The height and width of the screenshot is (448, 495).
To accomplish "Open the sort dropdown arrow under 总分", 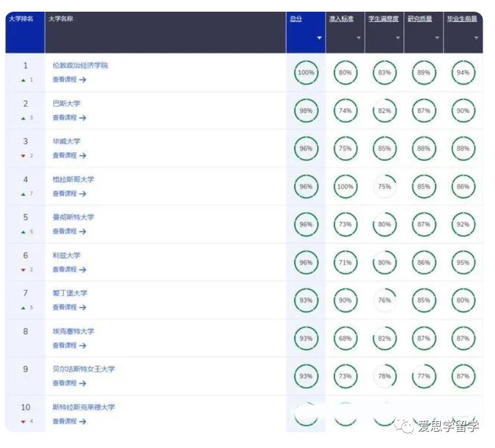I will [x=319, y=38].
